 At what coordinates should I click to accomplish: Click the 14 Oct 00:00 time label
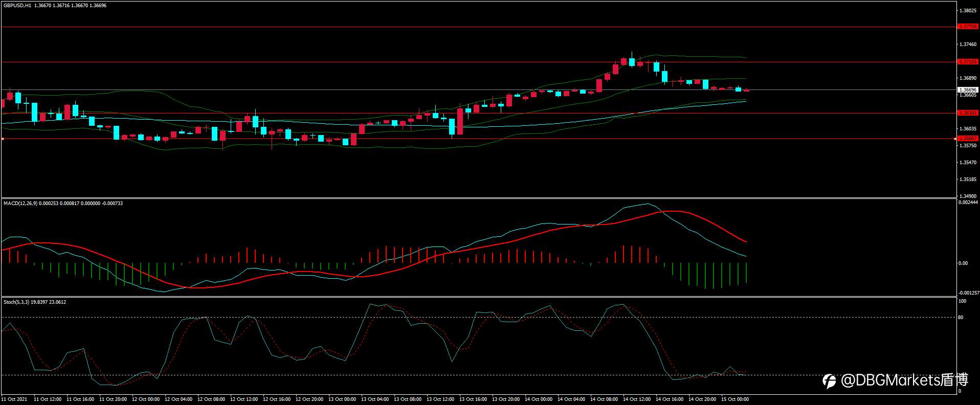[539, 399]
